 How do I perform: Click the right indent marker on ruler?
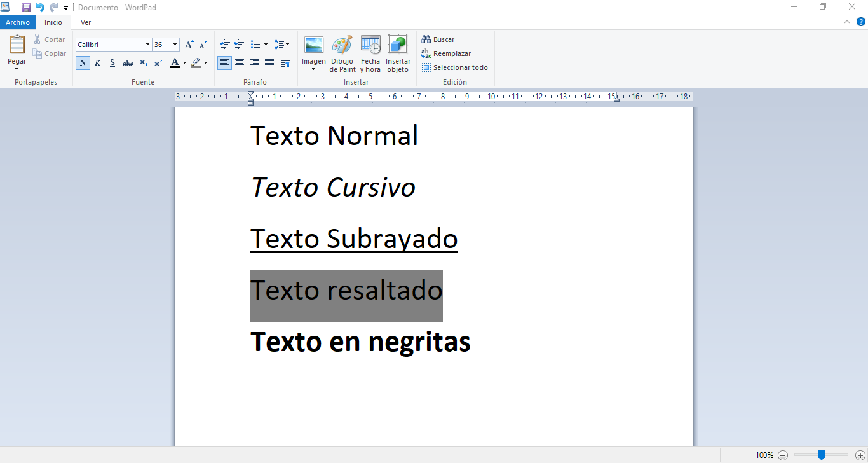point(616,99)
